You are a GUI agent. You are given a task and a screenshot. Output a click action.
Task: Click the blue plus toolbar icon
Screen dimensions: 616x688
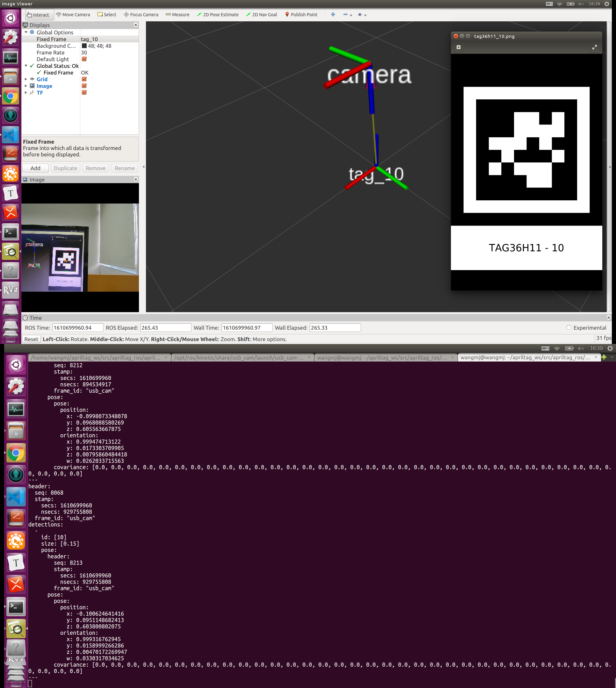(333, 15)
